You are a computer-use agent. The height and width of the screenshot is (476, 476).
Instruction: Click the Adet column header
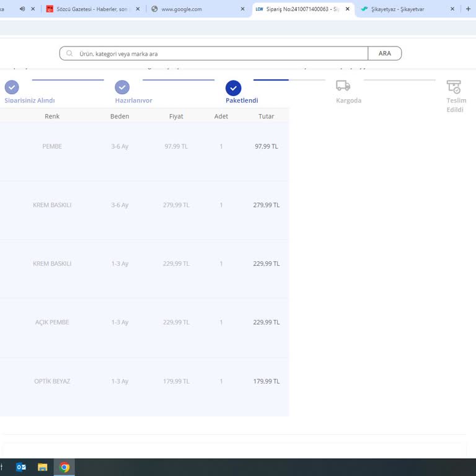(221, 117)
